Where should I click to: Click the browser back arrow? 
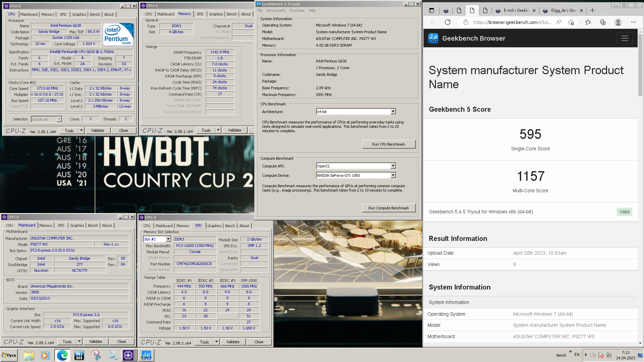click(x=433, y=22)
